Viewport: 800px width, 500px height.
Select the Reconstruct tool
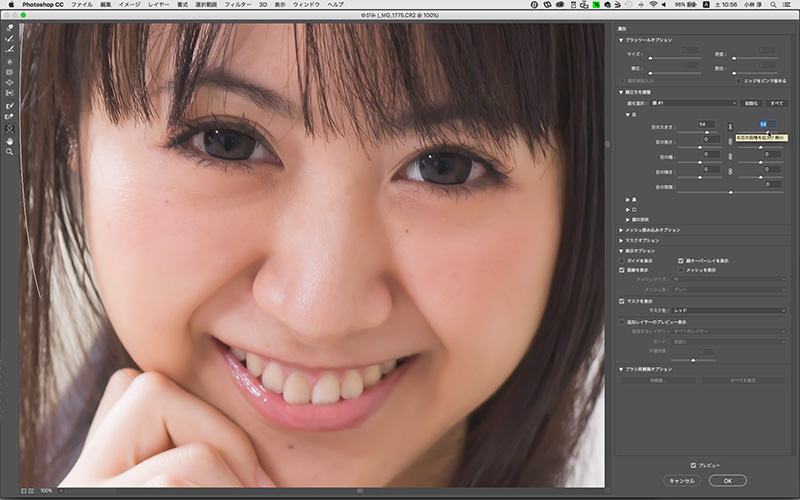click(9, 39)
